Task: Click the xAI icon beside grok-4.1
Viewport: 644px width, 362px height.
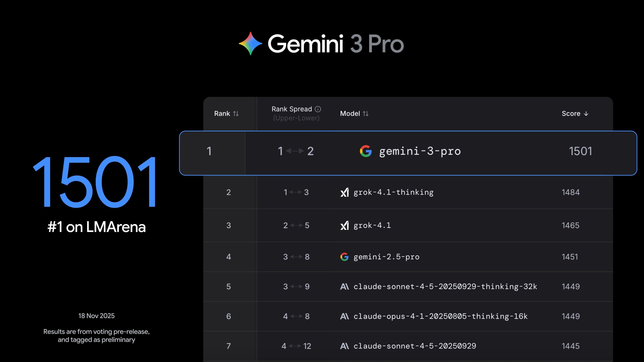Action: 345,225
